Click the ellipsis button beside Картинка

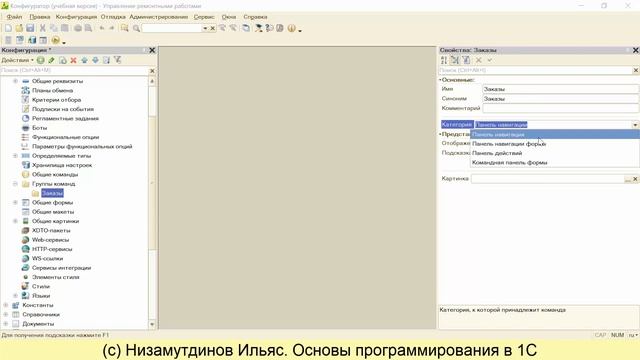[628, 179]
